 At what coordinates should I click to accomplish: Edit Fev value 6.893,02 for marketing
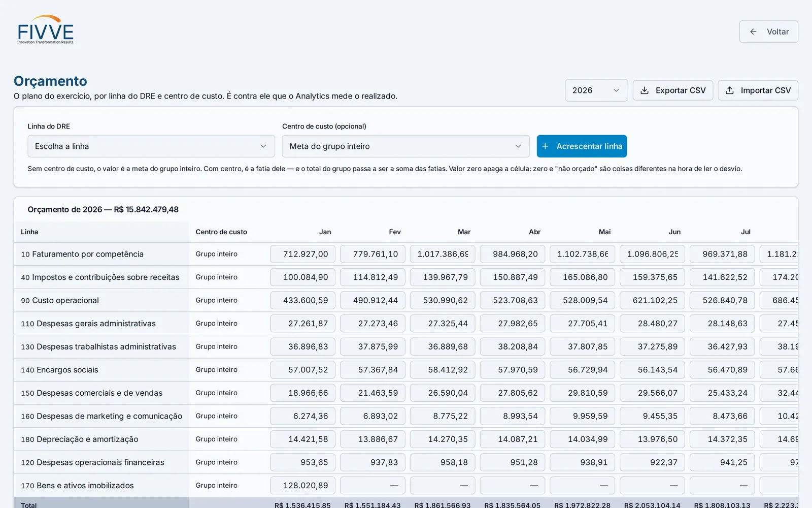373,416
